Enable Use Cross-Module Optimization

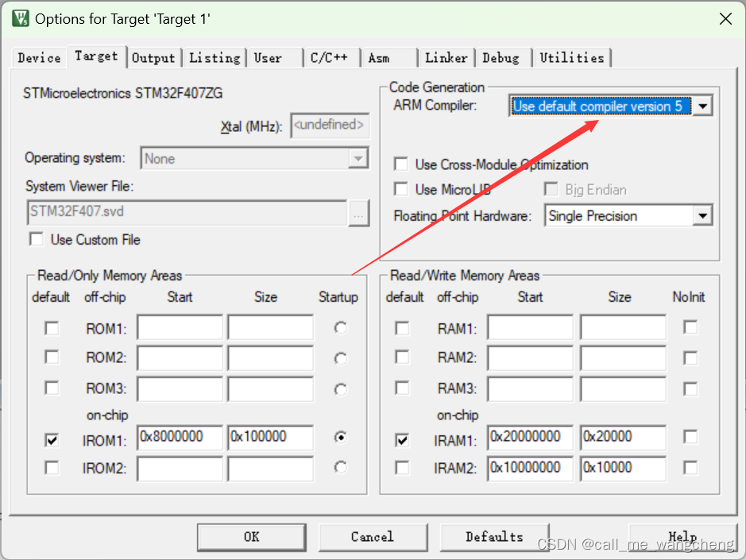point(401,164)
